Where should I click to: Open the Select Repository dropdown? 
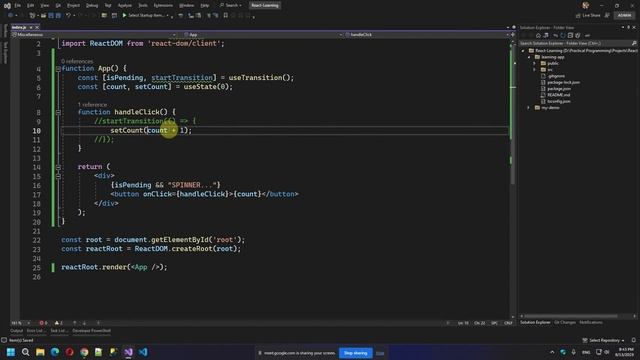coord(603,340)
